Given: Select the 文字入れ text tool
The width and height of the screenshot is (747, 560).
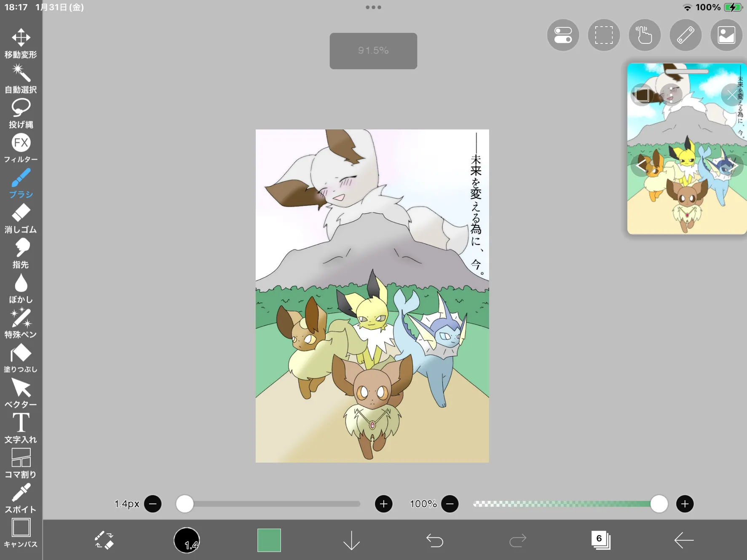Looking at the screenshot, I should (x=21, y=429).
